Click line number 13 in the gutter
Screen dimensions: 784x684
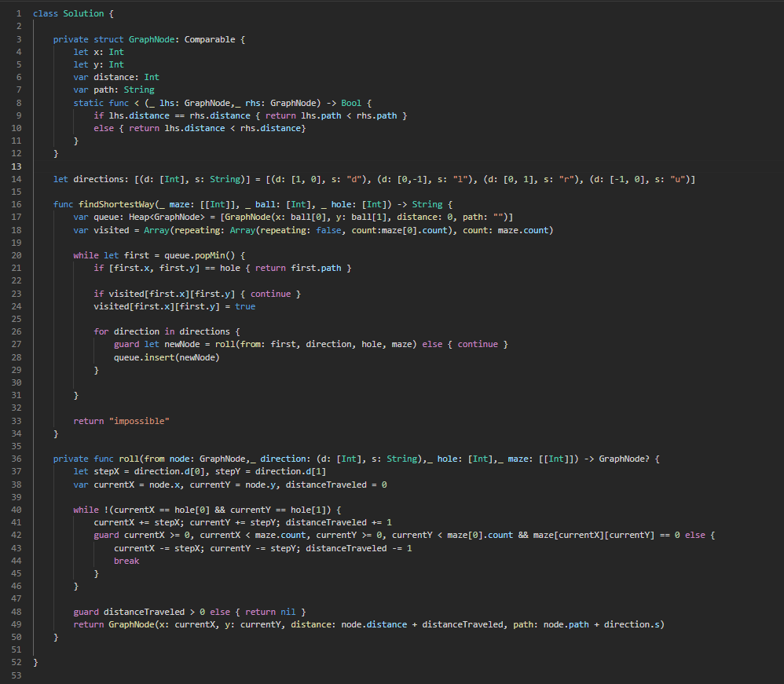point(16,166)
